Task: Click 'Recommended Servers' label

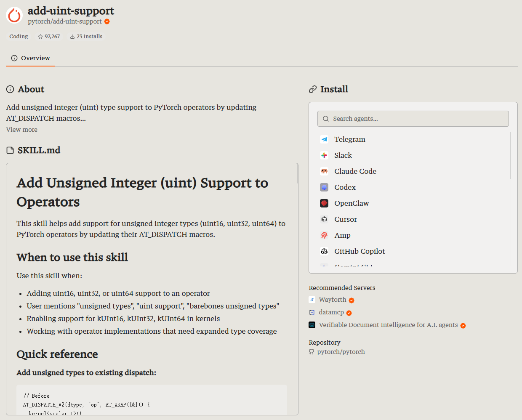Action: click(x=342, y=288)
